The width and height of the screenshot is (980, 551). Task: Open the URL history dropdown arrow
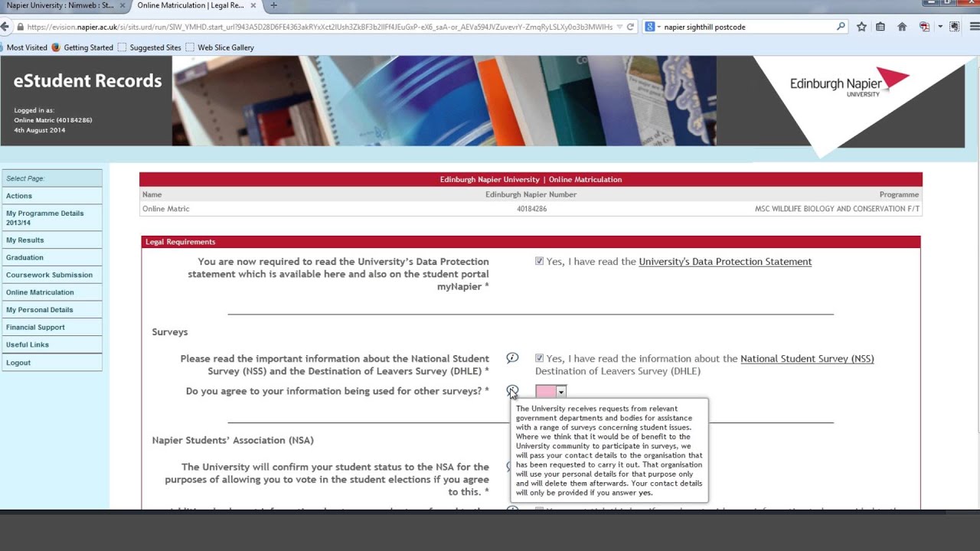click(x=619, y=27)
